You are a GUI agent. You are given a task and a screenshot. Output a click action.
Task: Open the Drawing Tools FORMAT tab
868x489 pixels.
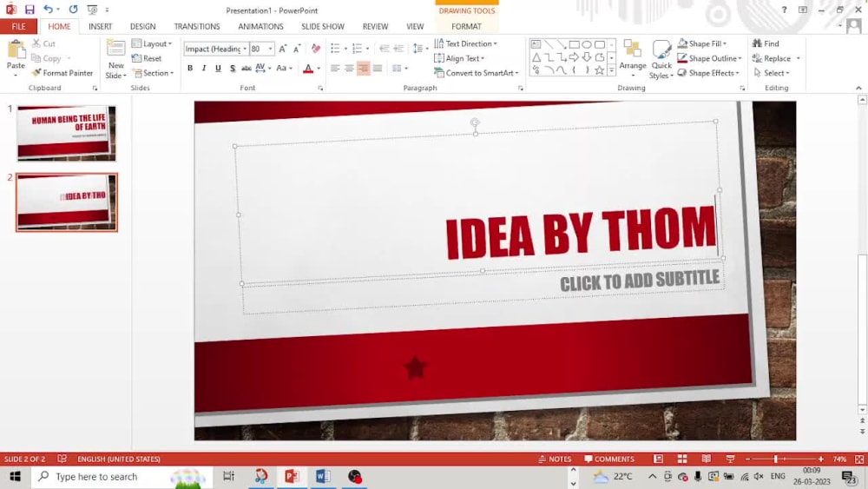click(x=467, y=26)
